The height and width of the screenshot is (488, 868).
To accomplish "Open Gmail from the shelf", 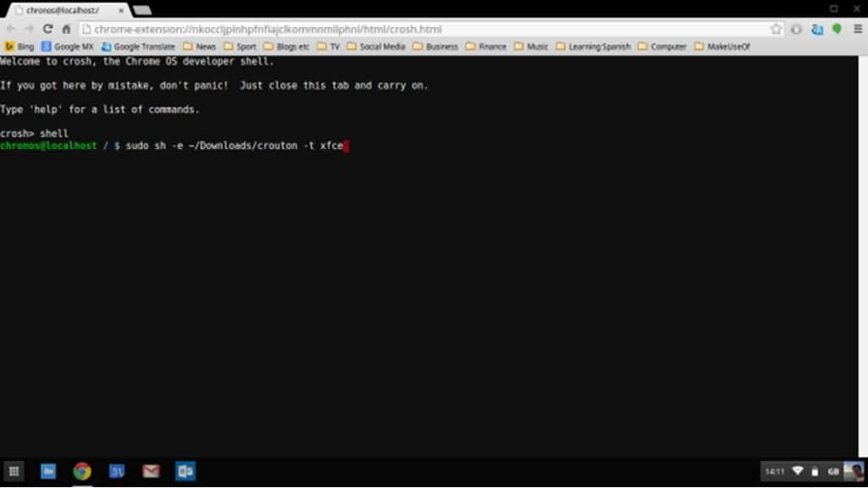I will [x=151, y=471].
